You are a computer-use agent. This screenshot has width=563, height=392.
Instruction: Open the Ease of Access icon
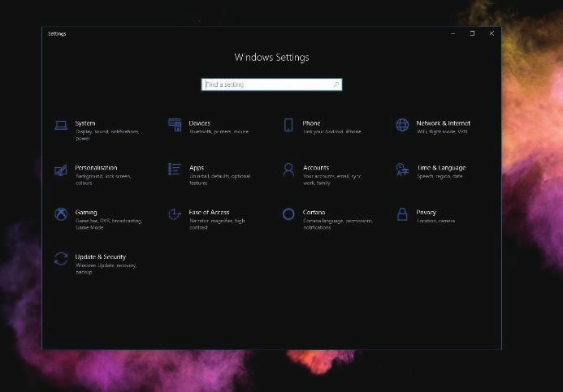175,214
